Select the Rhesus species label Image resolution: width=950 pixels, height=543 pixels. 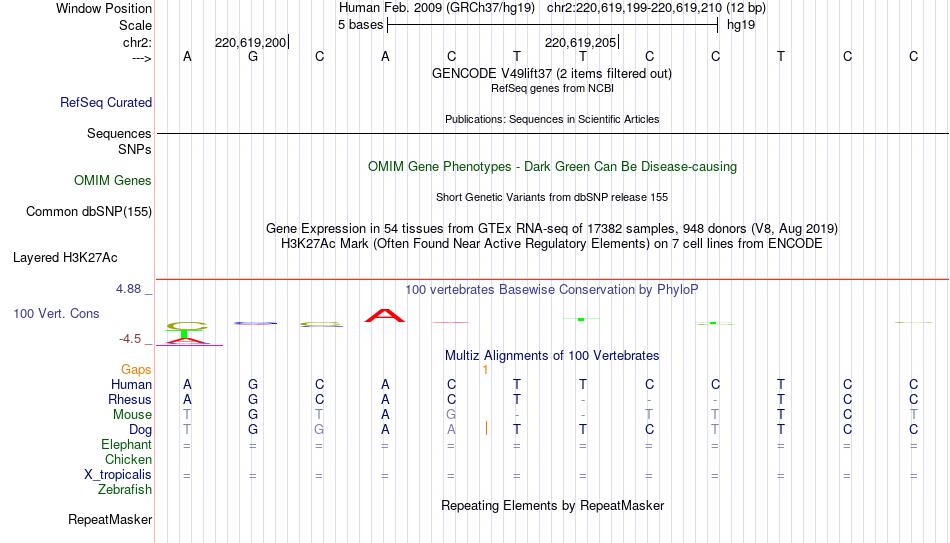point(130,399)
